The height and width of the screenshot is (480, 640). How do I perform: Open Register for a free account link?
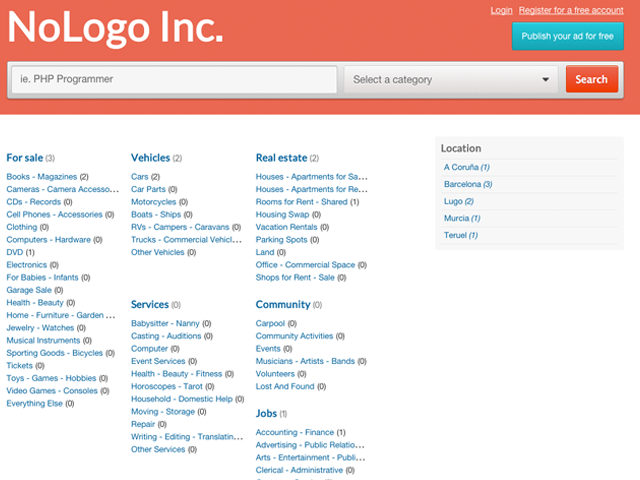point(571,10)
